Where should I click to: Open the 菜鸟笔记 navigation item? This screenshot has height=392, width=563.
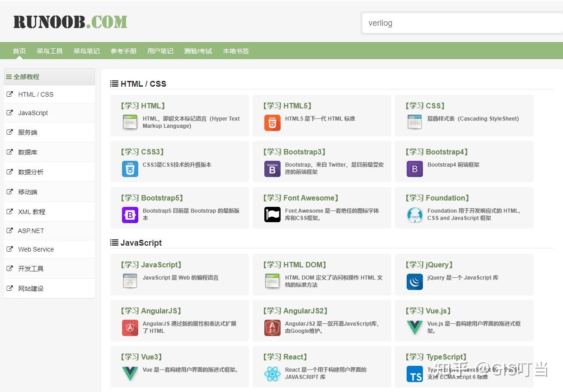[x=87, y=51]
